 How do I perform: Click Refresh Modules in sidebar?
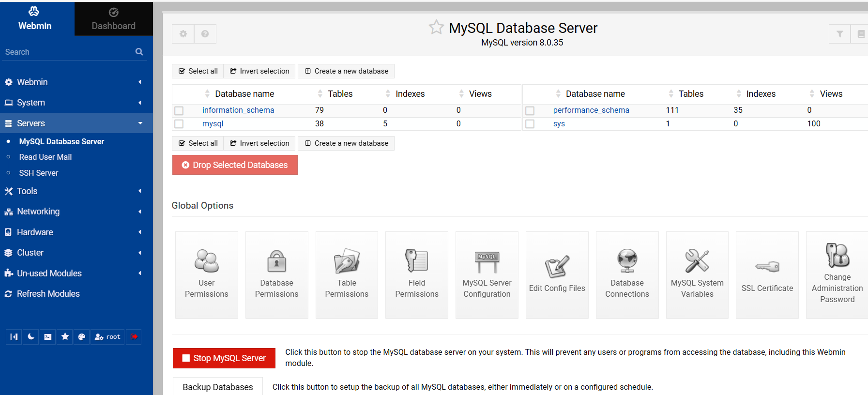click(48, 294)
